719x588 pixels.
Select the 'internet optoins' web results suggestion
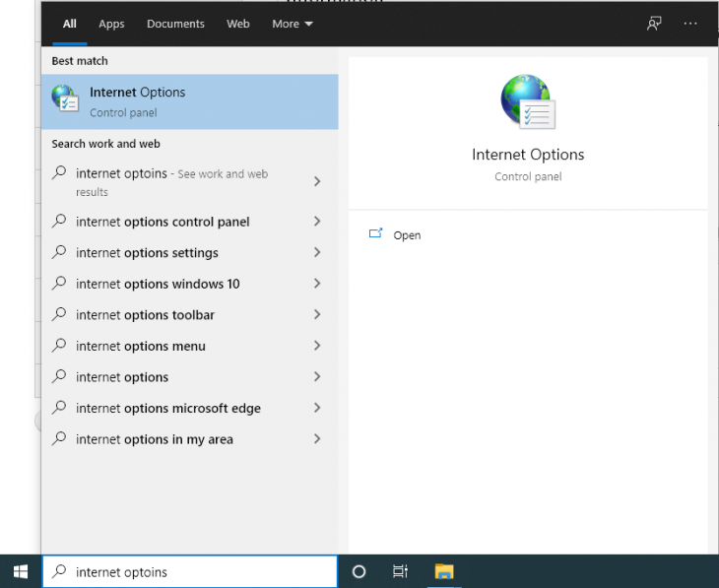190,182
